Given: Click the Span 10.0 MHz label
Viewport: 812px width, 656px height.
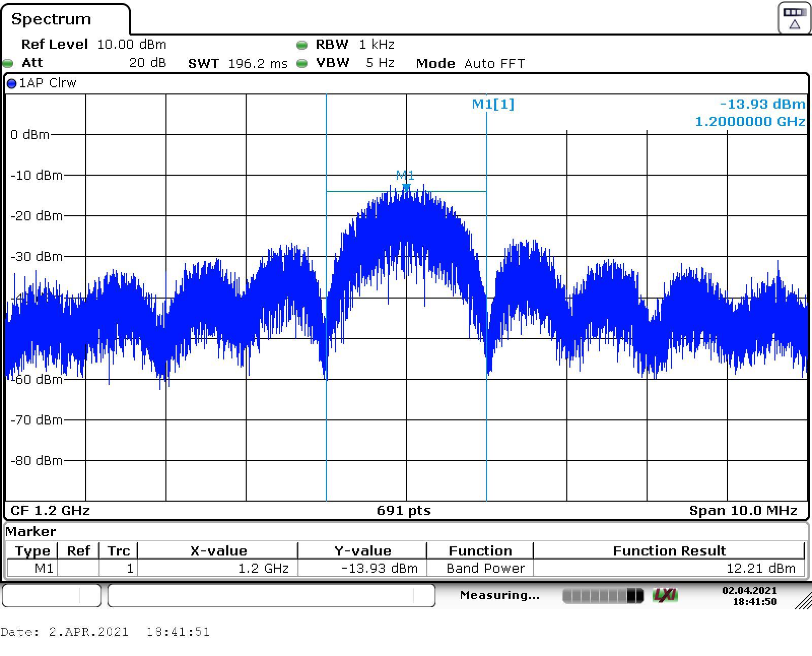Looking at the screenshot, I should [x=742, y=510].
